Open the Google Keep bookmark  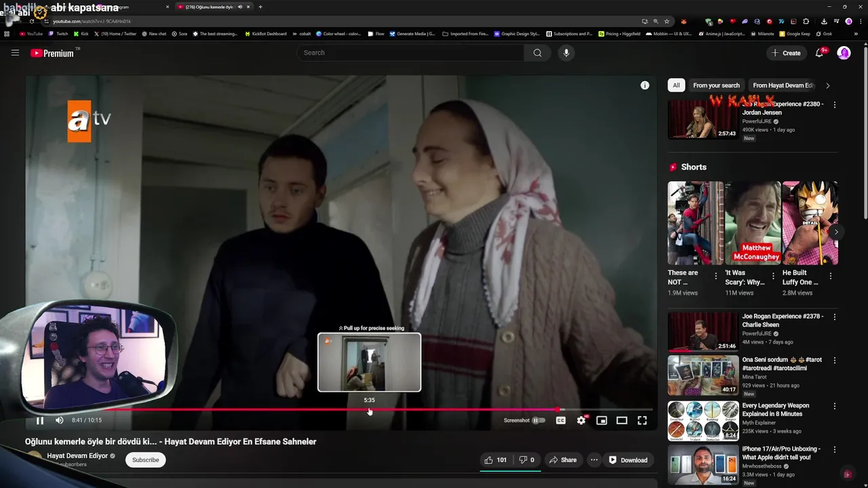(x=795, y=33)
